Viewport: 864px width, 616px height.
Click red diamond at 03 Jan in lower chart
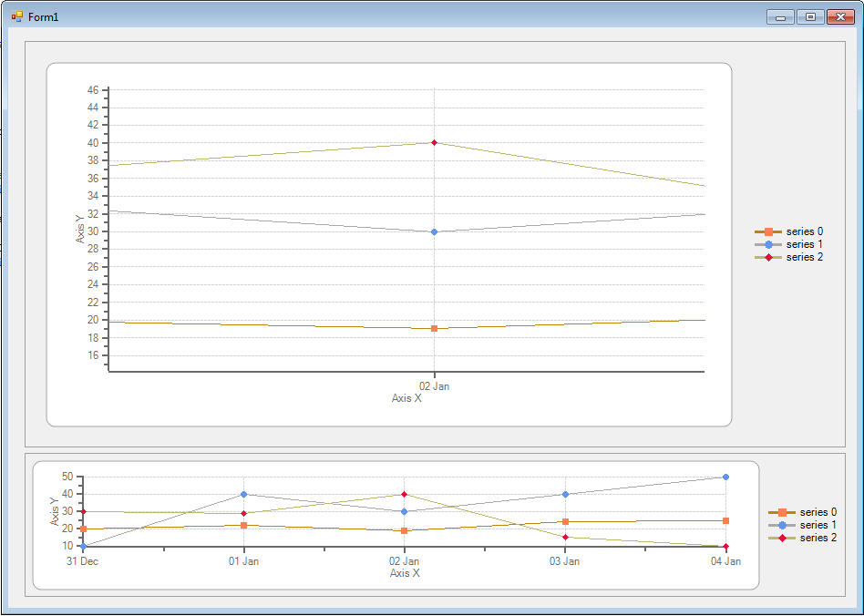tap(565, 538)
